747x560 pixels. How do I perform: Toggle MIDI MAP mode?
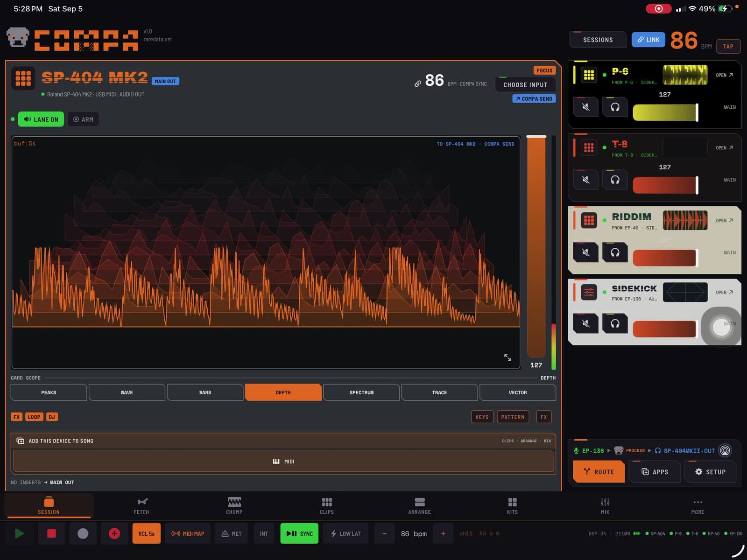pos(188,533)
